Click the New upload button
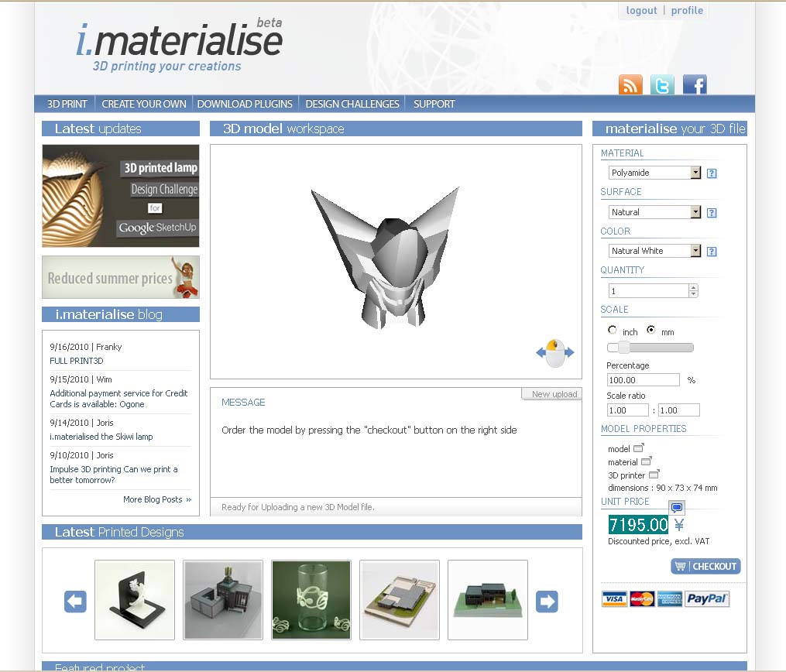 click(551, 394)
